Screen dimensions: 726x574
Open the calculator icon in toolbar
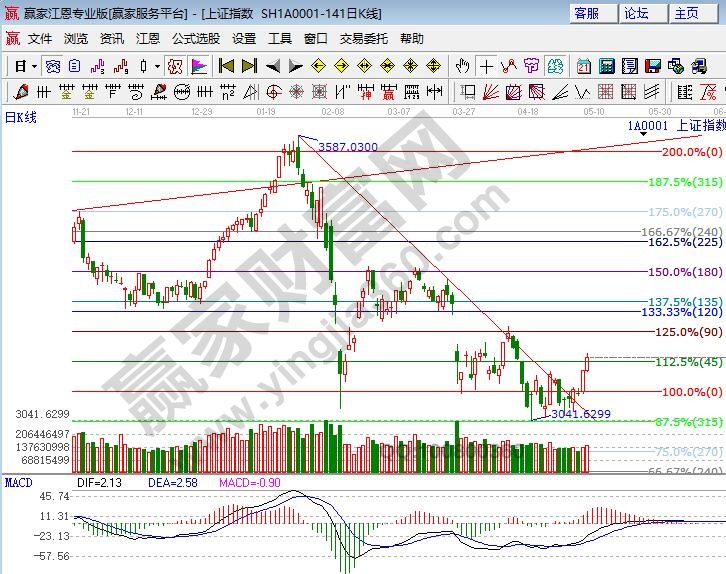(x=606, y=66)
